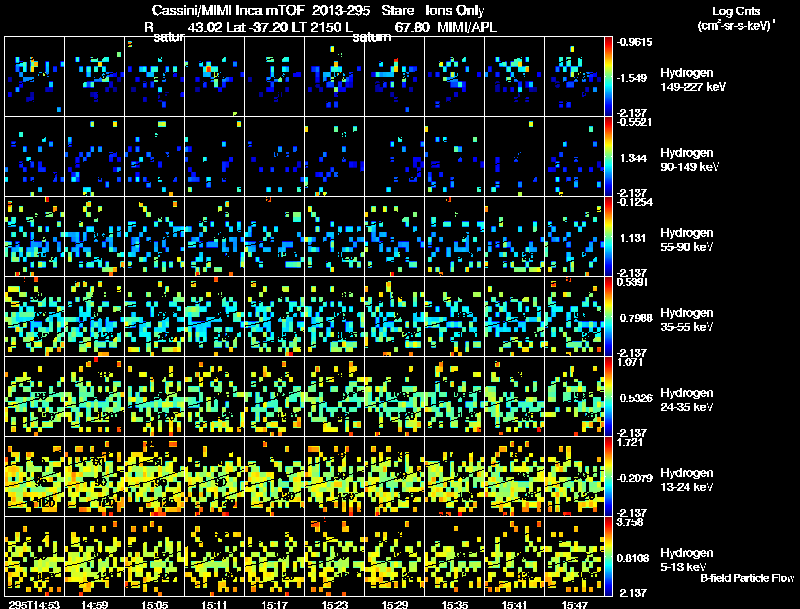Select the 295T14:53 start time label
Image resolution: width=800 pixels, height=609 pixels.
33,603
